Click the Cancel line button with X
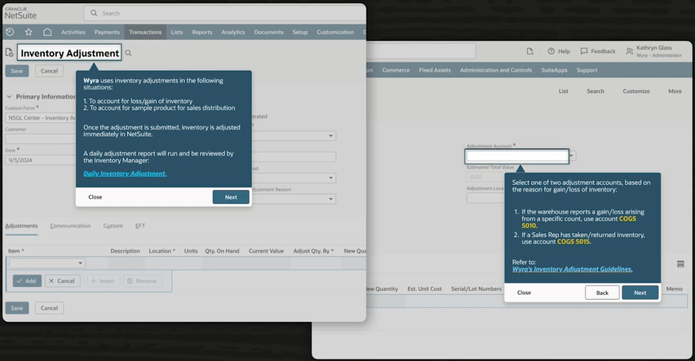Viewport: 695px width, 361px height. (x=62, y=281)
